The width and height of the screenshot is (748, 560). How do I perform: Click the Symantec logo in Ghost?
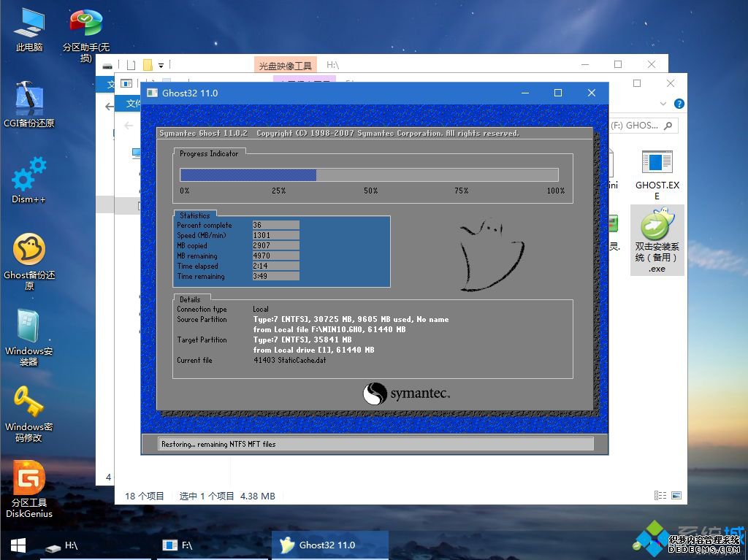[x=406, y=394]
